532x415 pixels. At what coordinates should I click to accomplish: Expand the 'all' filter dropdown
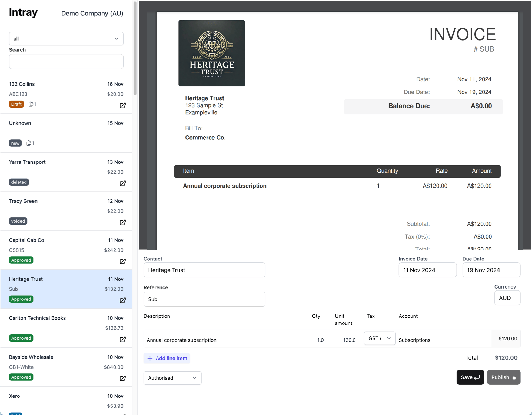[x=66, y=39]
